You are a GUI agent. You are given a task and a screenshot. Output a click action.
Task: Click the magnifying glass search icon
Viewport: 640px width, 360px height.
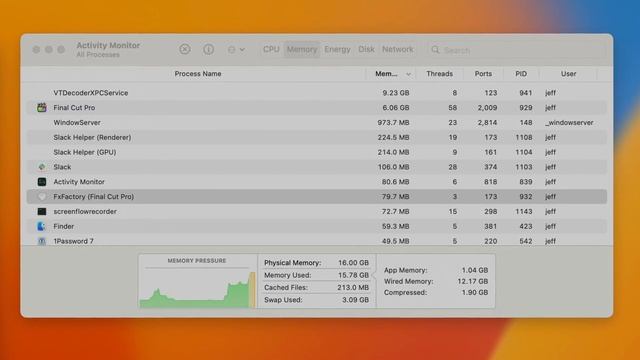436,50
